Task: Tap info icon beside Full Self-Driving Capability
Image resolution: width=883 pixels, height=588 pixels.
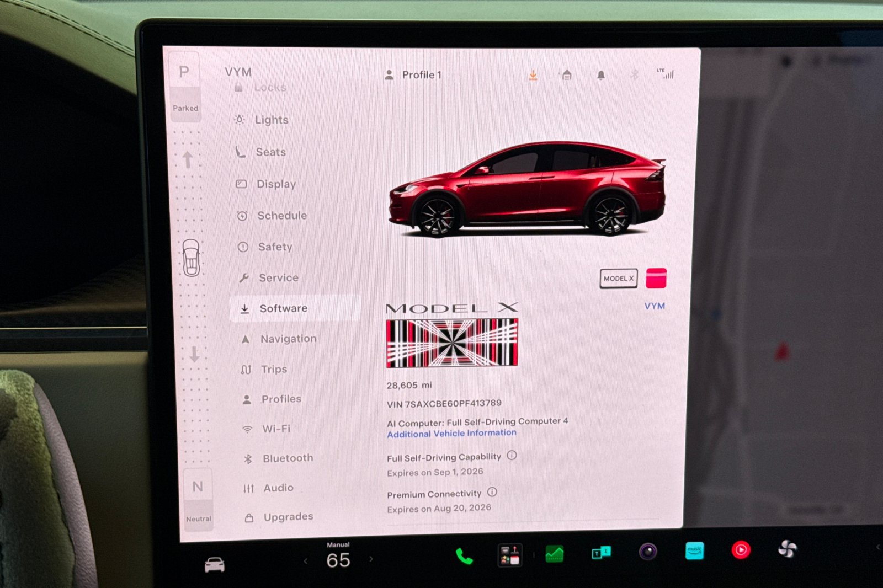Action: click(512, 456)
